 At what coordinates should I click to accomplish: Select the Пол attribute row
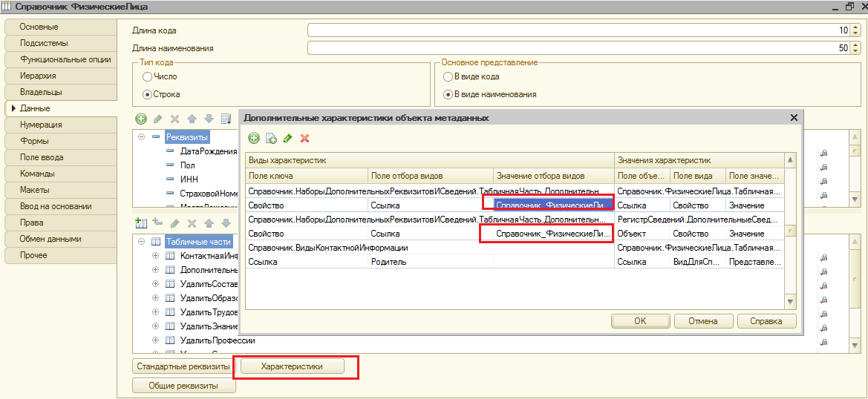tap(188, 165)
